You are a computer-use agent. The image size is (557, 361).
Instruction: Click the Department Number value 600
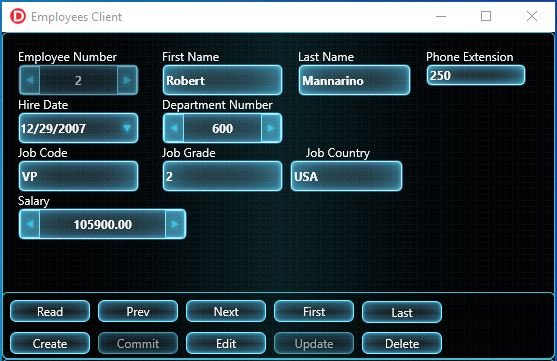click(222, 129)
